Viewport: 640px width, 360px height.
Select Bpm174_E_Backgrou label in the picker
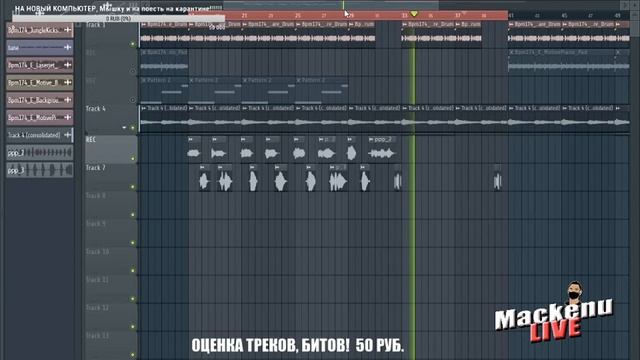pos(33,100)
